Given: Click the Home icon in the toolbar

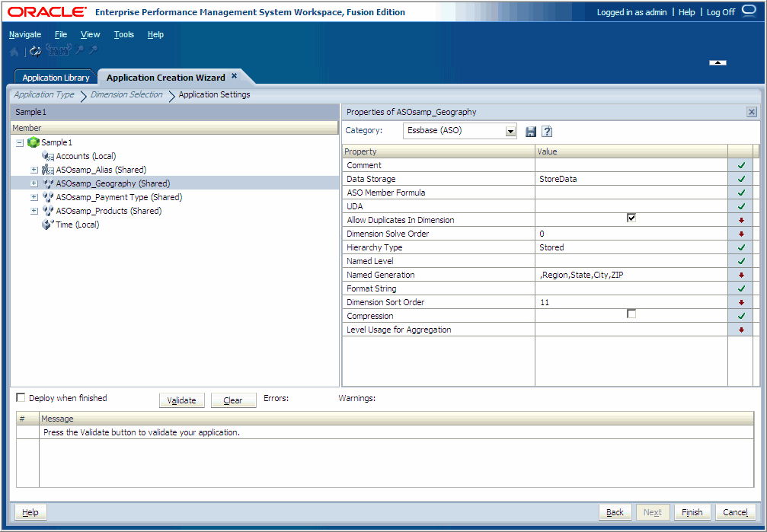Looking at the screenshot, I should pyautogui.click(x=14, y=51).
